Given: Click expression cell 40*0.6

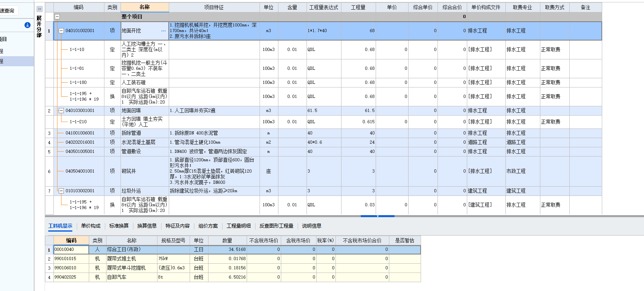Looking at the screenshot, I should [324, 142].
